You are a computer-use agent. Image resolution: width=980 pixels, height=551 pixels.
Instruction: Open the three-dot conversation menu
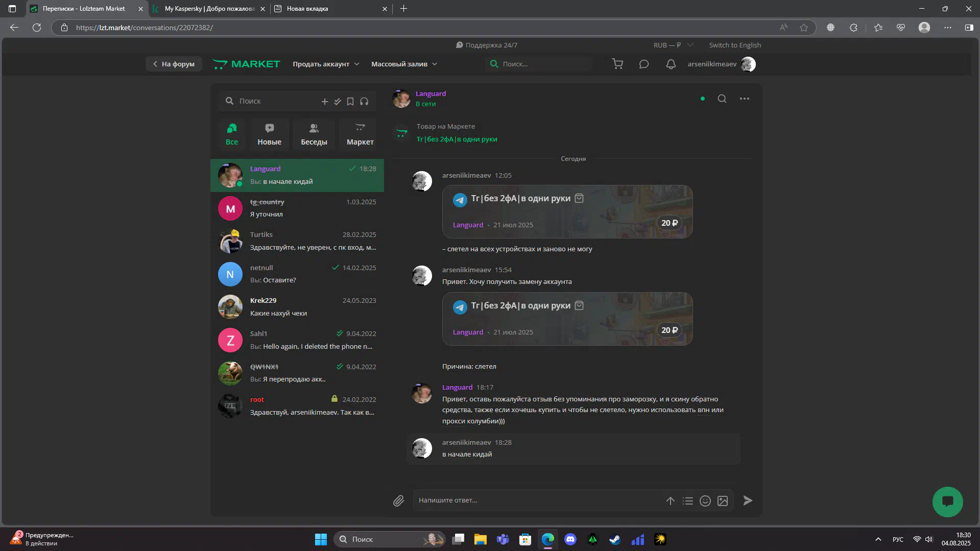[745, 99]
